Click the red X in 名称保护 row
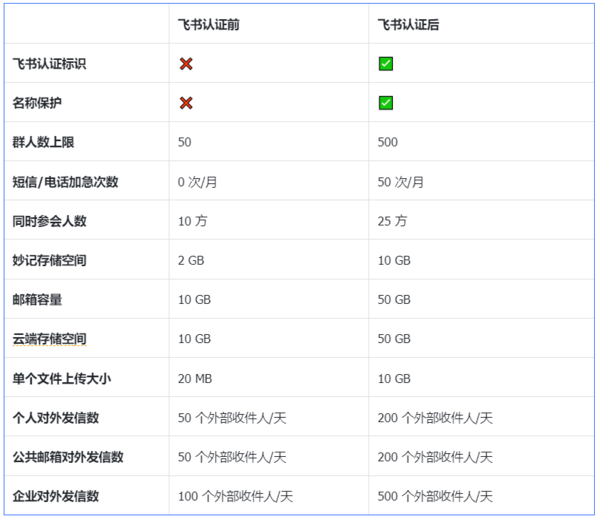The height and width of the screenshot is (519, 600). pos(186,103)
